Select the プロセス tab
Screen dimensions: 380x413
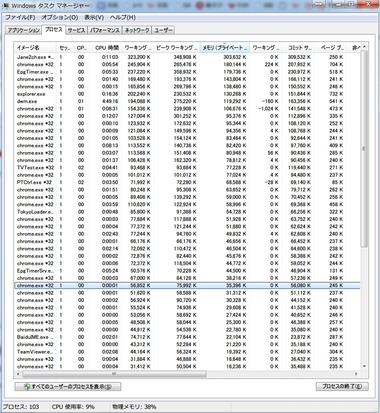54,29
